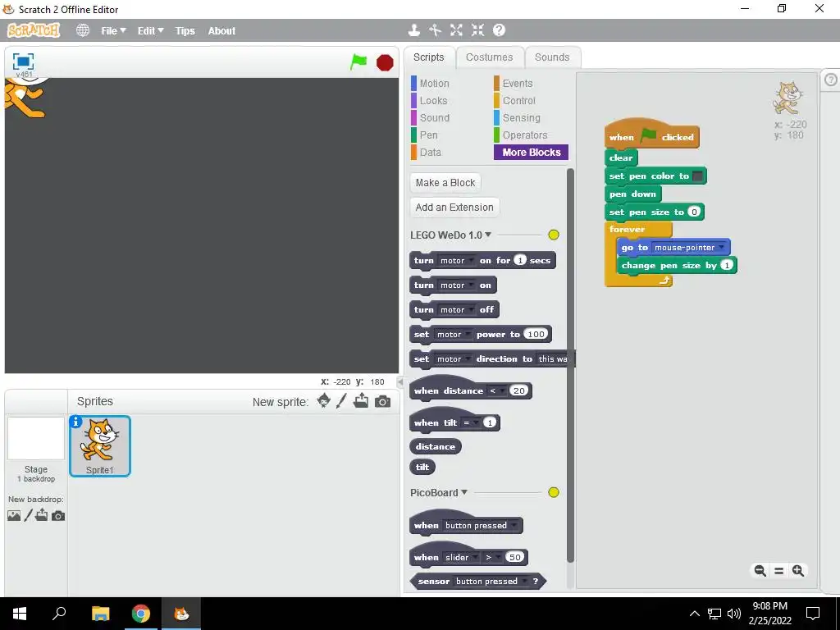Viewport: 840px width, 630px height.
Task: Select the Sprite1 thumbnail
Action: coord(99,445)
